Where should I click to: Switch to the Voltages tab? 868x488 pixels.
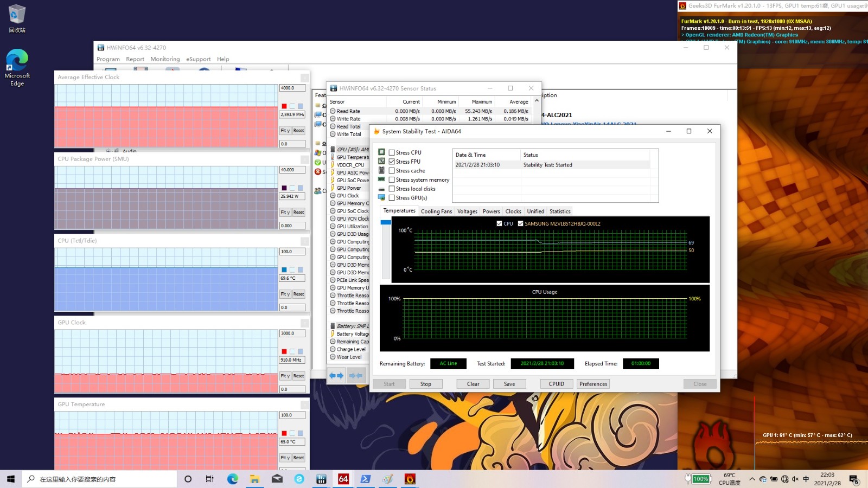tap(467, 211)
